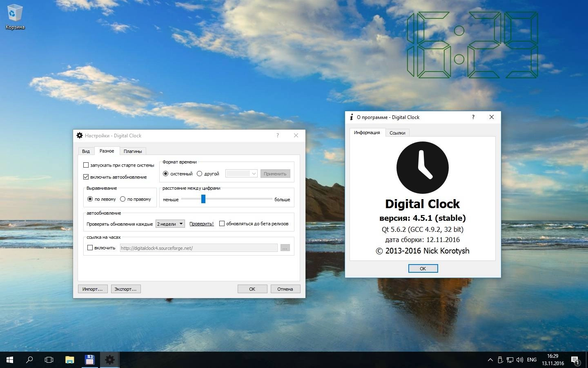Click the дата сборки: 12.11.2016 line

(423, 240)
